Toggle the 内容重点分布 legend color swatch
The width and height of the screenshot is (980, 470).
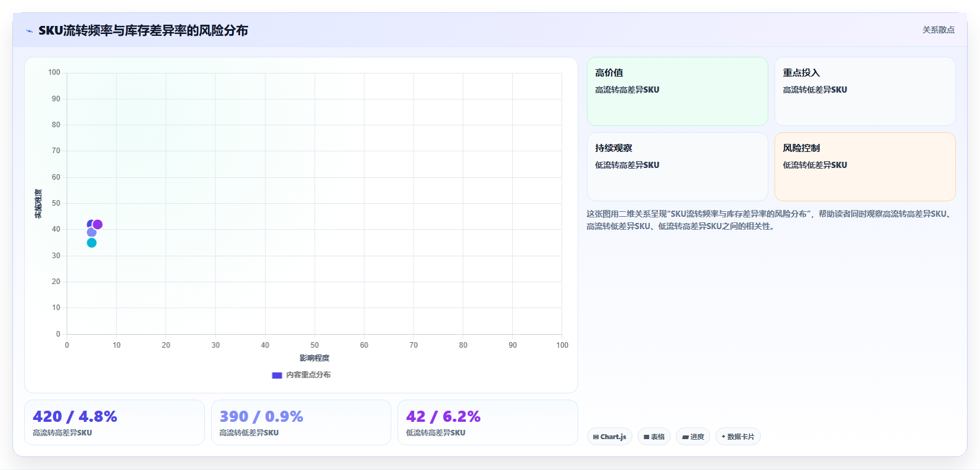point(277,375)
